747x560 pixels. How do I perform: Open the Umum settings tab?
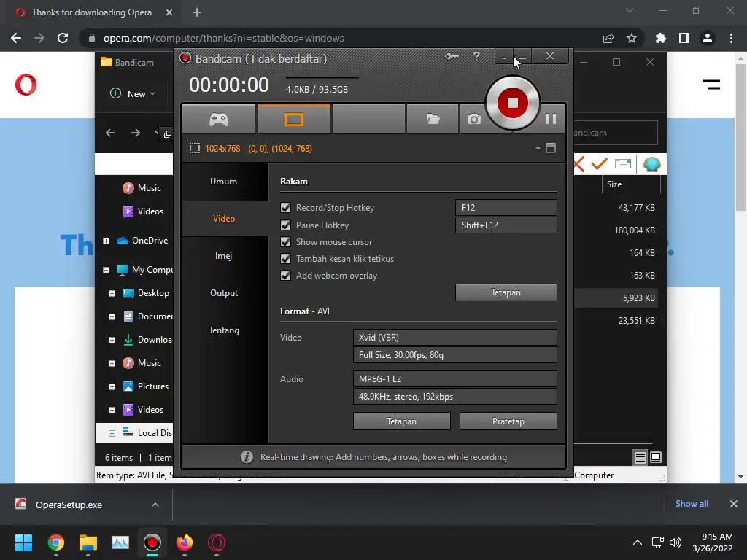224,182
